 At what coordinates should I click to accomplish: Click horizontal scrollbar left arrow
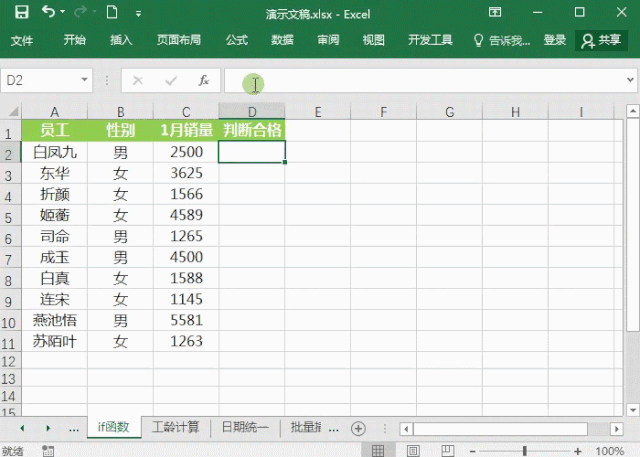pyautogui.click(x=406, y=429)
